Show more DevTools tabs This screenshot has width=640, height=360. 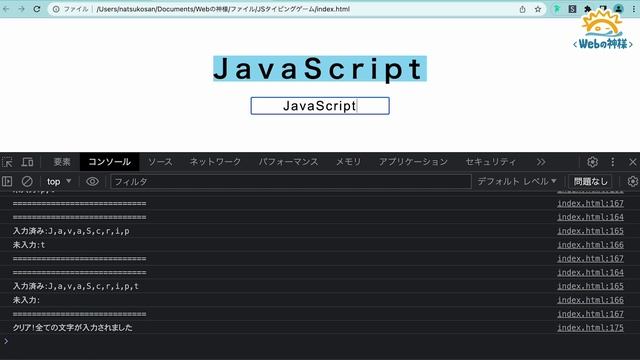pos(541,162)
